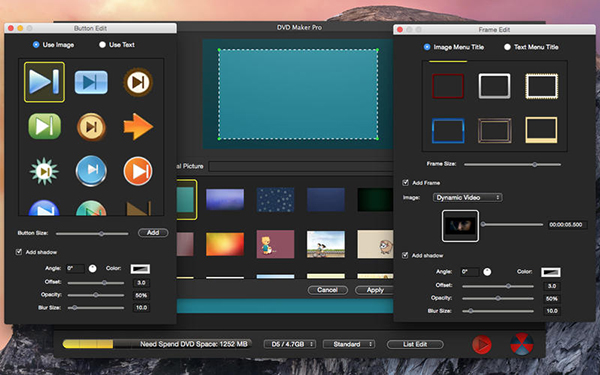
Task: Pick the brown gear-edged skip button image
Action: pos(138,82)
